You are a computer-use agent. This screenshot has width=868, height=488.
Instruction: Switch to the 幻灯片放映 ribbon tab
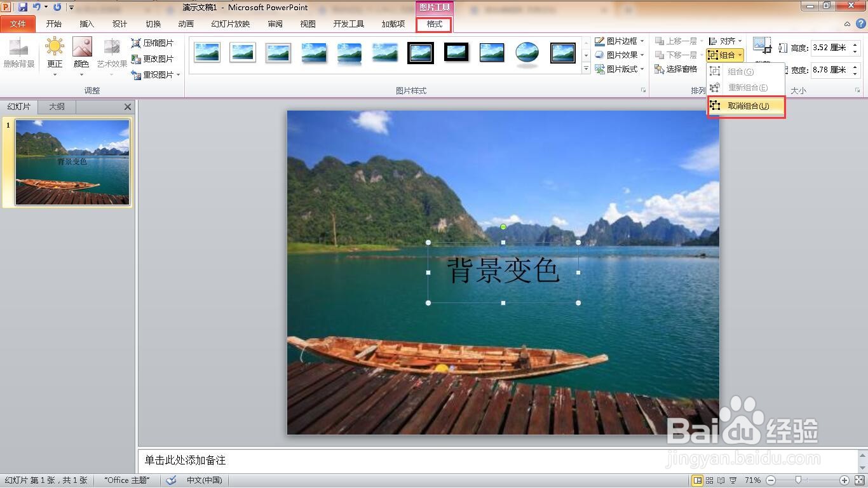pyautogui.click(x=231, y=24)
